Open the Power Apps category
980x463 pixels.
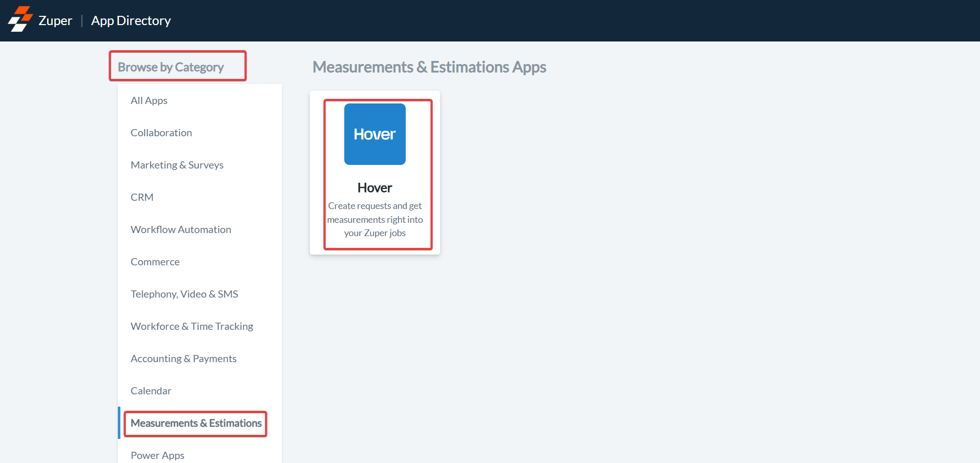coord(157,455)
